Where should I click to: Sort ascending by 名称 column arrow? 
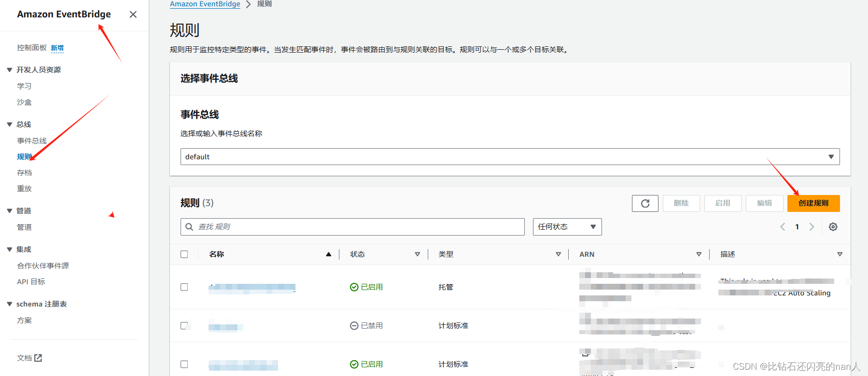329,254
